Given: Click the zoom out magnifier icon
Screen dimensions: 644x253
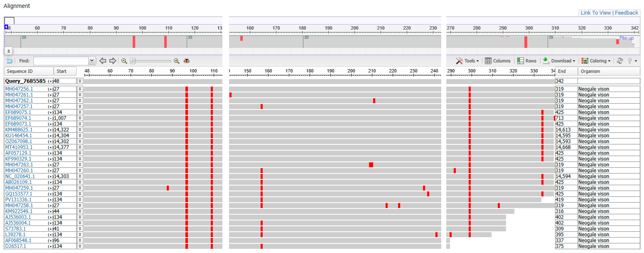Looking at the screenshot, I should [x=124, y=61].
